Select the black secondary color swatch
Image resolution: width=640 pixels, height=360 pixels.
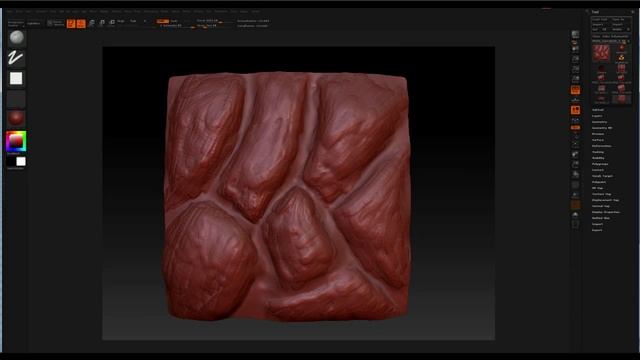(11, 162)
